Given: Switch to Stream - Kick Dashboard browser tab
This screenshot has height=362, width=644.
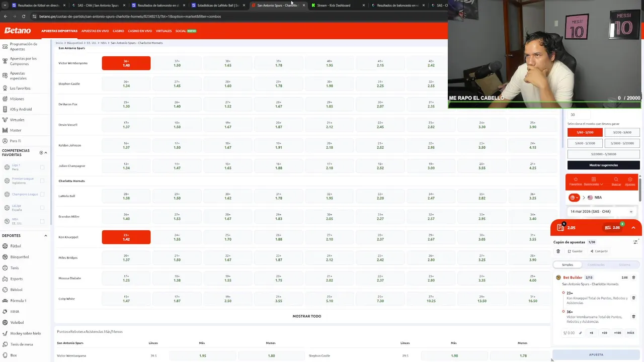Looking at the screenshot, I should pos(334,6).
